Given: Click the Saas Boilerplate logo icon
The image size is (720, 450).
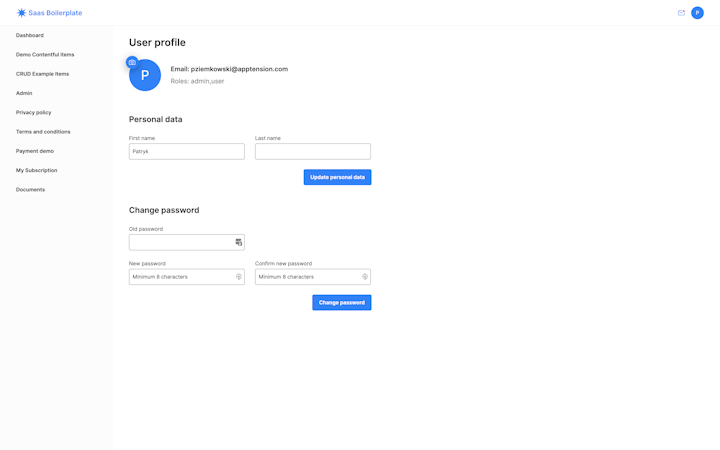Looking at the screenshot, I should click(x=21, y=13).
